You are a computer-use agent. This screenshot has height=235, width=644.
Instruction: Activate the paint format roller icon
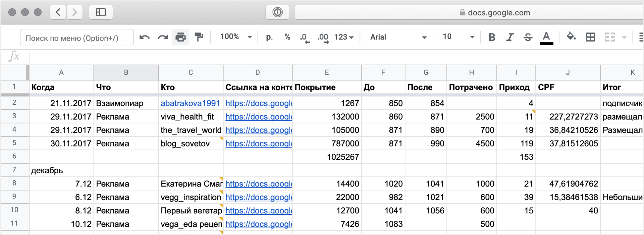coord(199,37)
